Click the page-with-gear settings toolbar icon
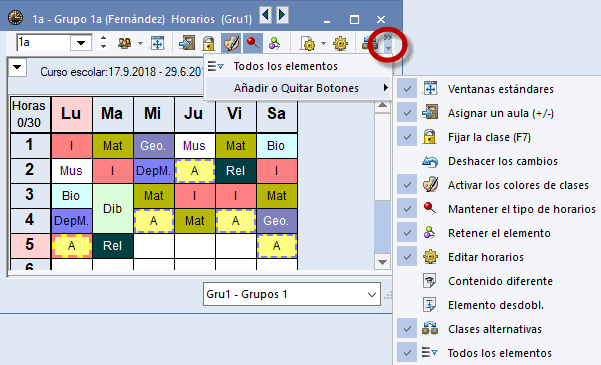 (x=308, y=43)
